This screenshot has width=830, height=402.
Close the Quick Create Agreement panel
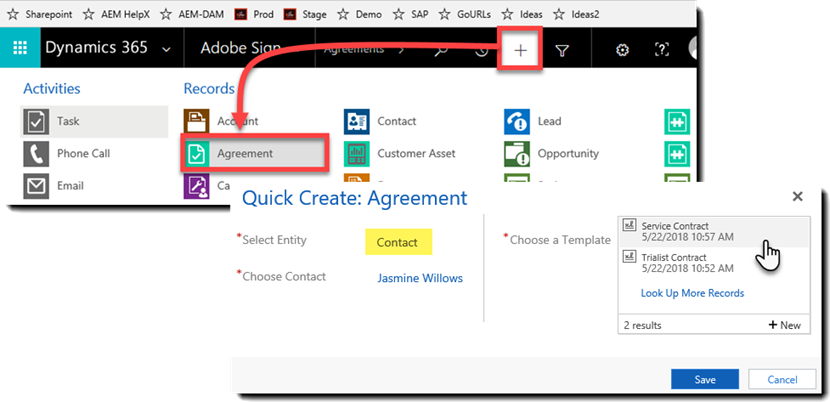[797, 196]
